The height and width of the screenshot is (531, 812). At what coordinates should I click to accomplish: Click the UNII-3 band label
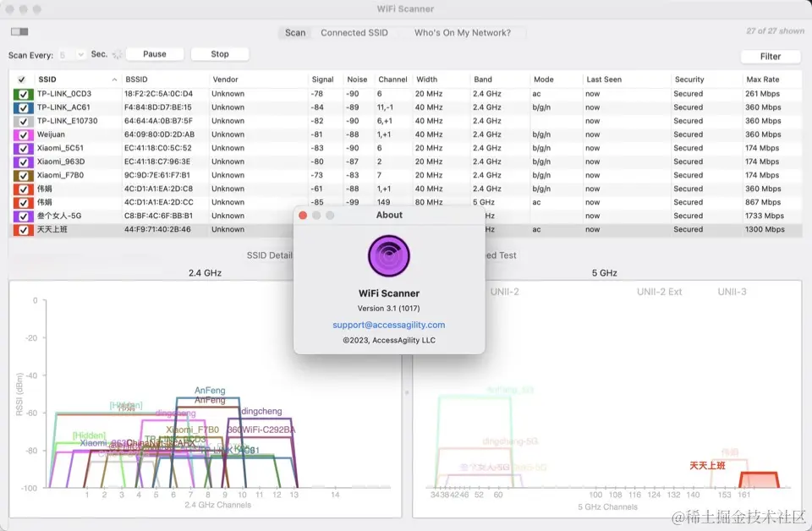[x=732, y=292]
